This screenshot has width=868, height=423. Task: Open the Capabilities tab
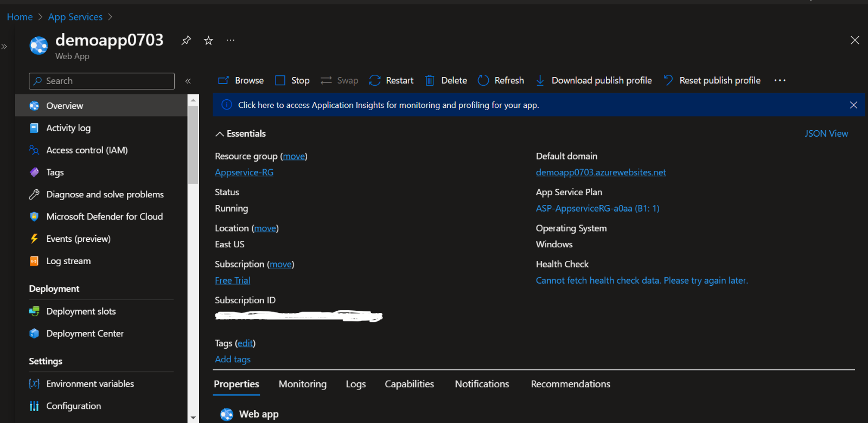pos(410,384)
